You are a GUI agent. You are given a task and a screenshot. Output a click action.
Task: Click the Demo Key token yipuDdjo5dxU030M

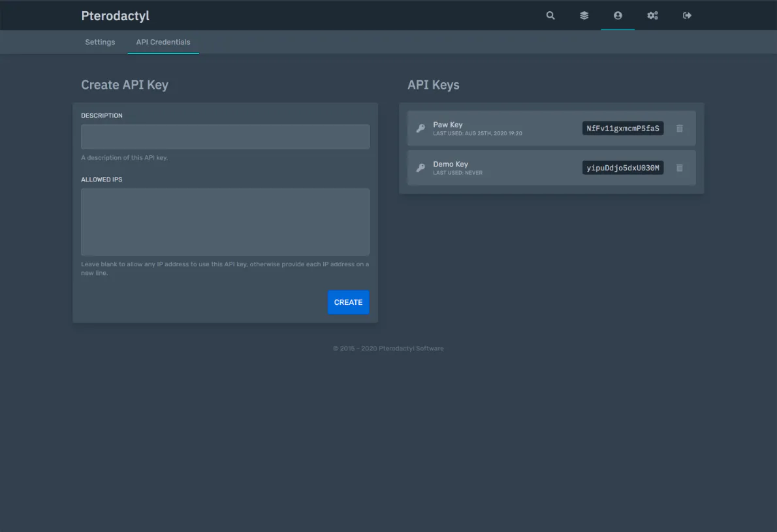pos(622,168)
